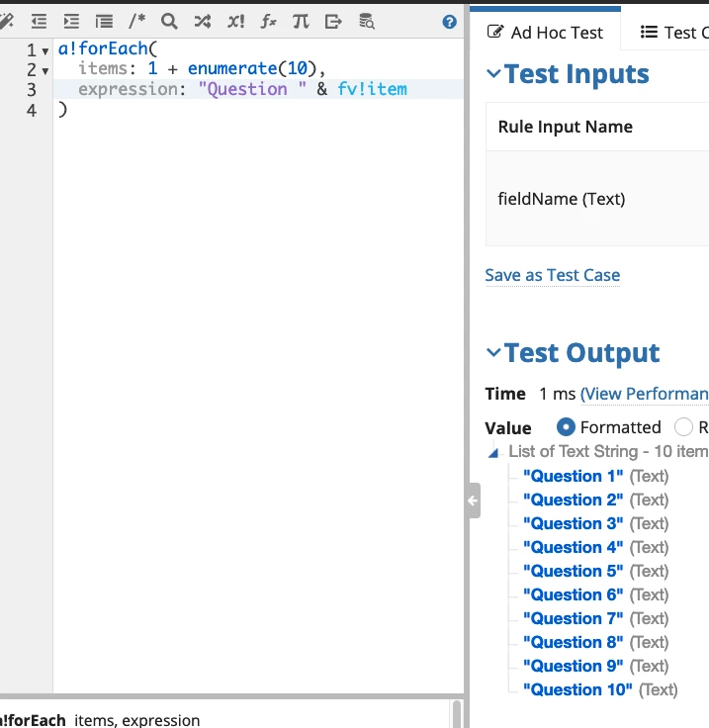
Task: Click the export arrow toolbar icon
Action: point(333,22)
